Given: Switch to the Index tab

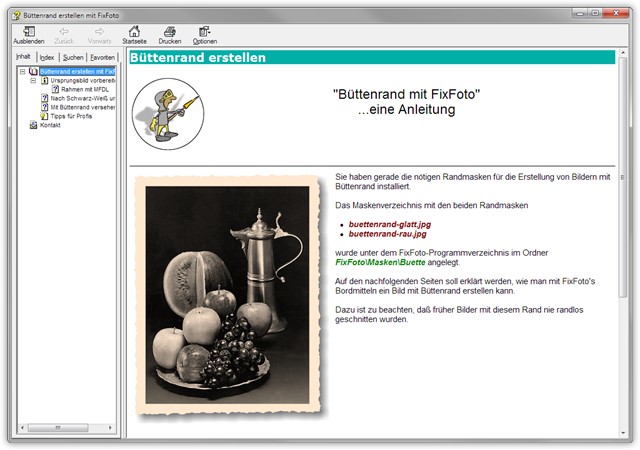Looking at the screenshot, I should [x=47, y=58].
